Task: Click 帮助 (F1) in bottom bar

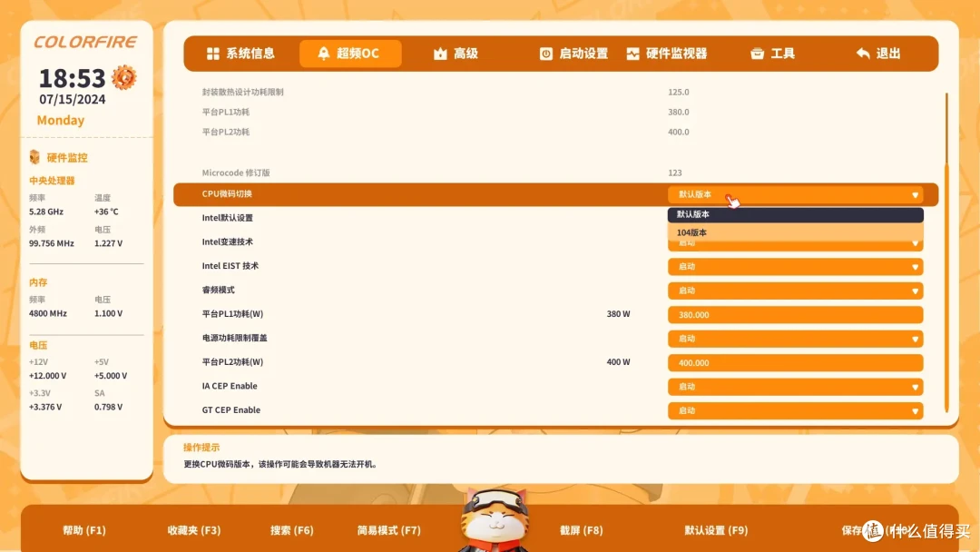Action: pyautogui.click(x=84, y=530)
